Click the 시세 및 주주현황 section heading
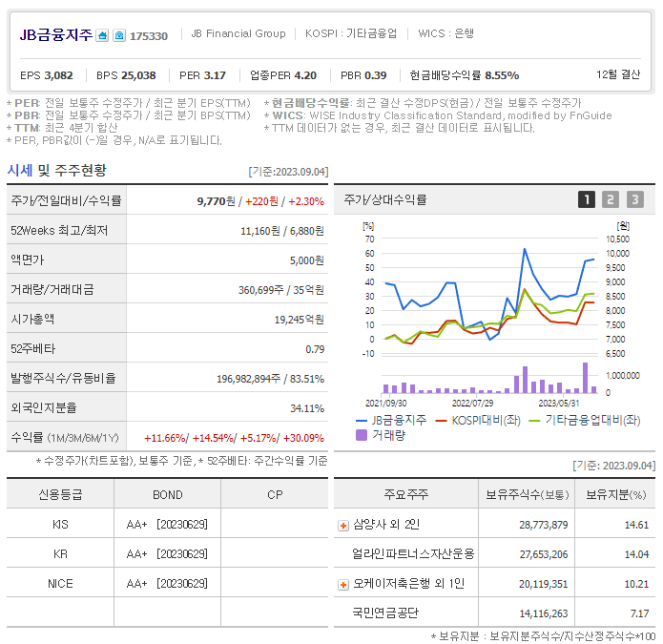Screen dimensions: 663x644 coord(56,171)
